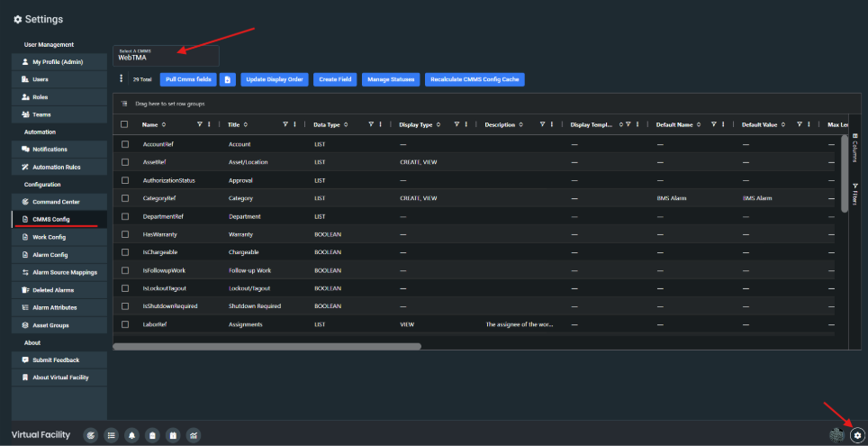The width and height of the screenshot is (868, 446).
Task: Click the user avatar in the bottom bar
Action: click(x=837, y=435)
